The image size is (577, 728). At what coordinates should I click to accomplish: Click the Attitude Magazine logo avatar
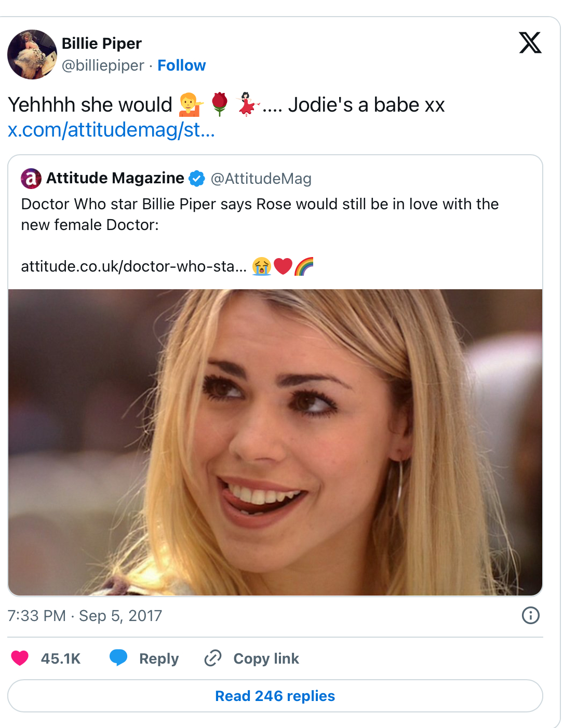31,179
